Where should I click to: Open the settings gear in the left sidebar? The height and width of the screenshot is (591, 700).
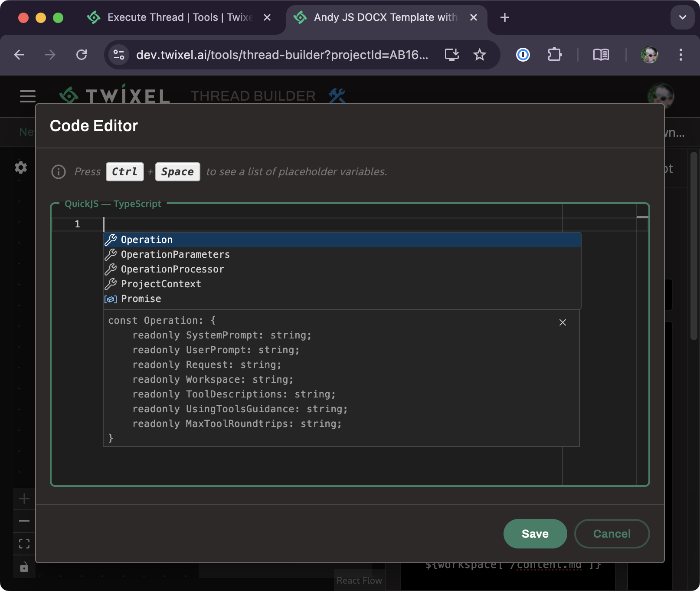point(20,167)
